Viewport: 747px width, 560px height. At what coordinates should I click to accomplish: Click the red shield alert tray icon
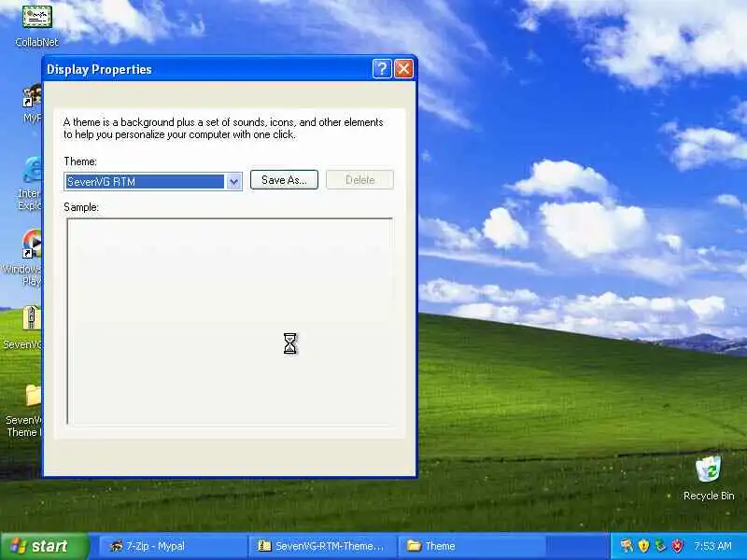coord(678,546)
